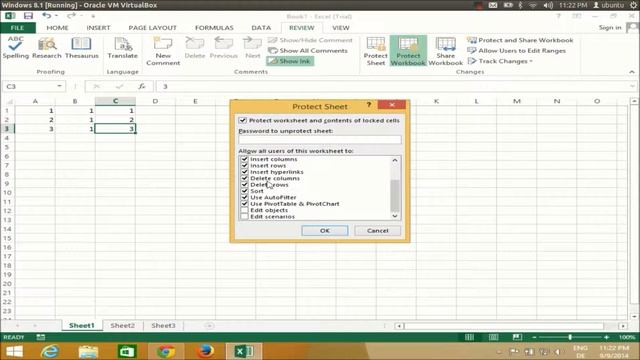Switch to the VIEW tab
640x360 pixels.
click(340, 28)
